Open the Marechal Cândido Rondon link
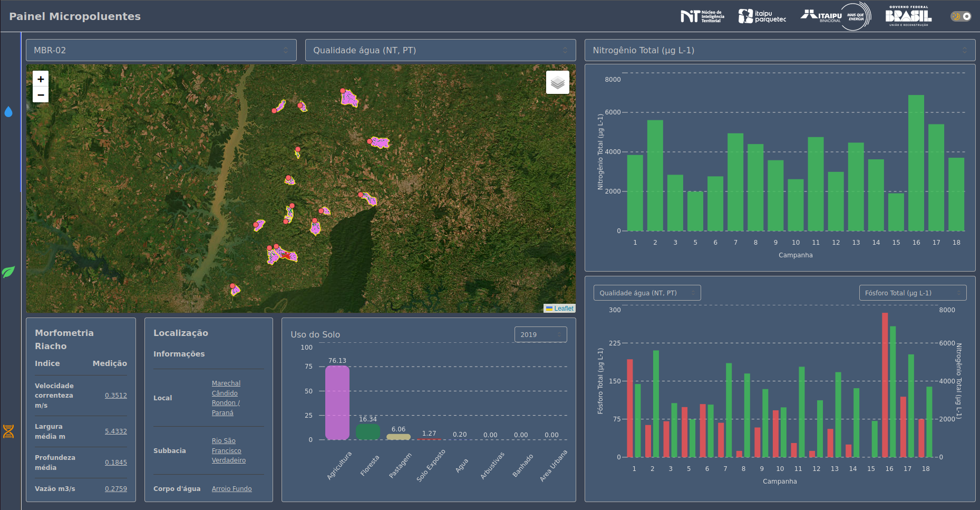980x510 pixels. click(226, 398)
